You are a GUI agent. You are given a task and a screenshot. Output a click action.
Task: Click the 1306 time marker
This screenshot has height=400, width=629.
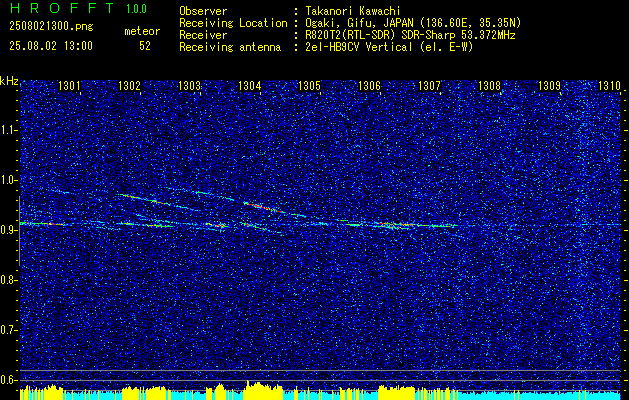coord(369,85)
